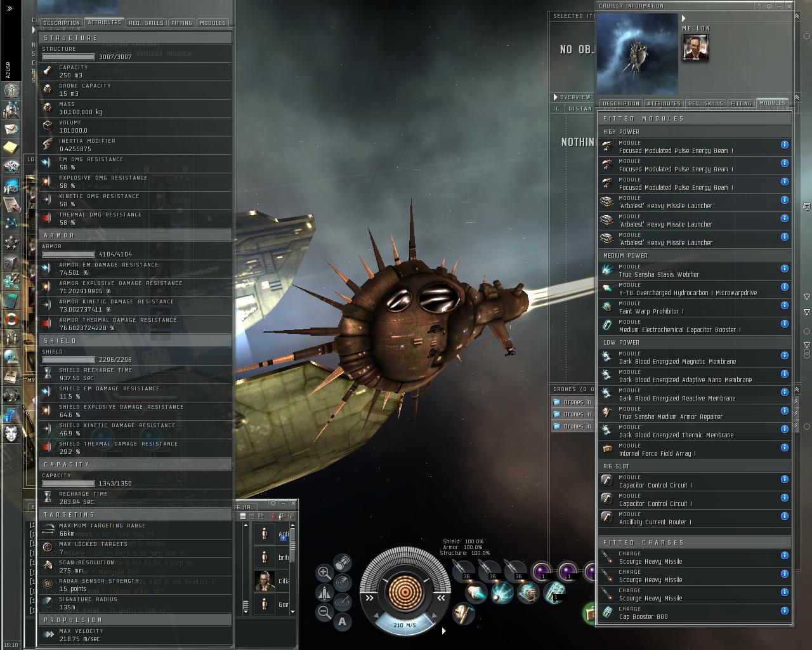Switch to Attributes tab in Cruiser Information
The width and height of the screenshot is (812, 650).
pyautogui.click(x=664, y=103)
